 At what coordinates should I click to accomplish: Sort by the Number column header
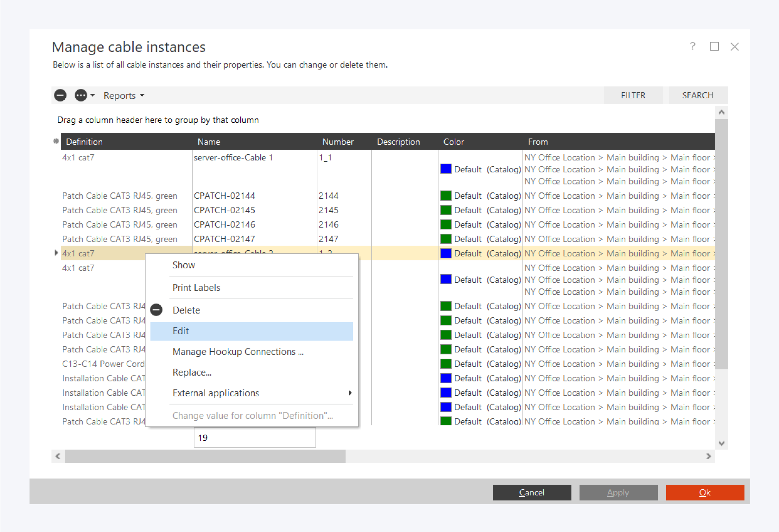click(338, 142)
